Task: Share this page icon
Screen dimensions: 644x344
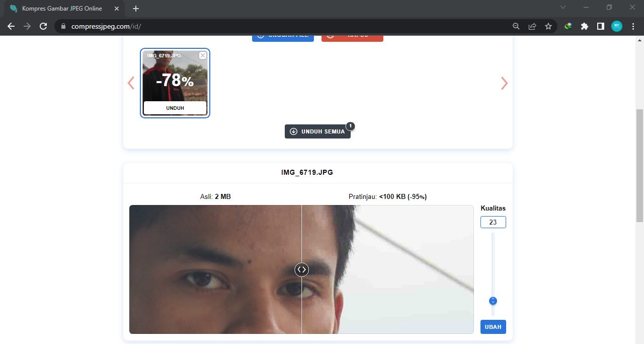Action: point(532,26)
